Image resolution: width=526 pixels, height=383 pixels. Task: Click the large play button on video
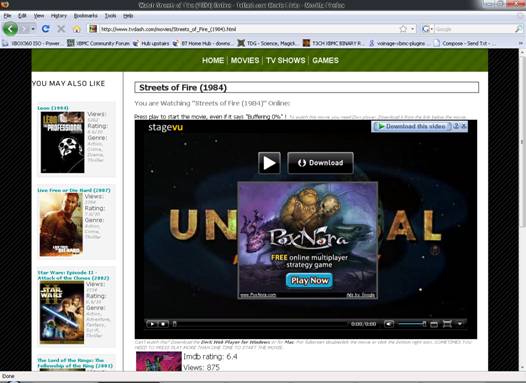[x=269, y=163]
